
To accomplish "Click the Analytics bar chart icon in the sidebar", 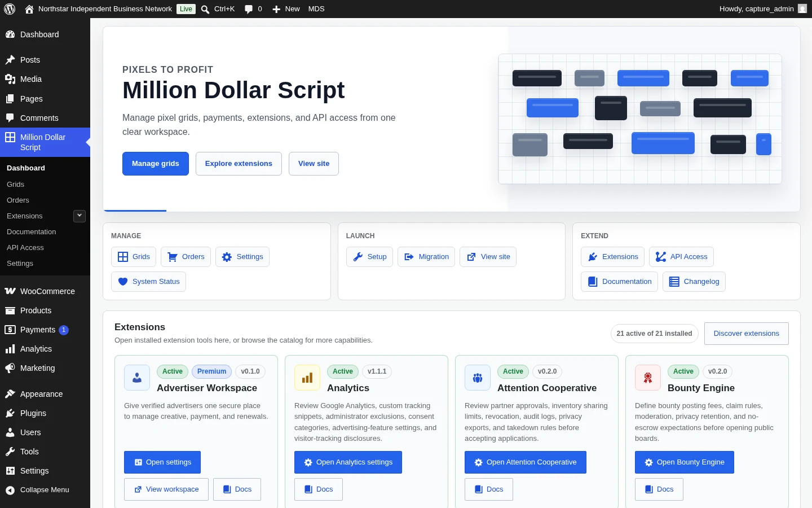I will (x=10, y=349).
